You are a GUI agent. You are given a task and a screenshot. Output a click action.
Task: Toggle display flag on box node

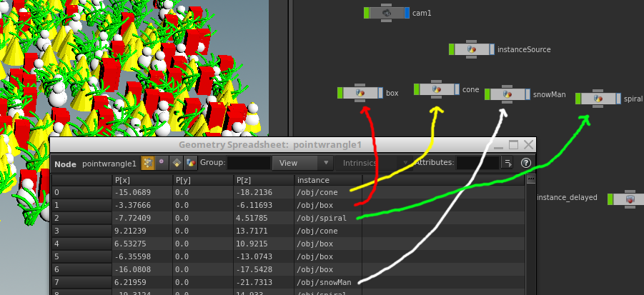(x=380, y=93)
